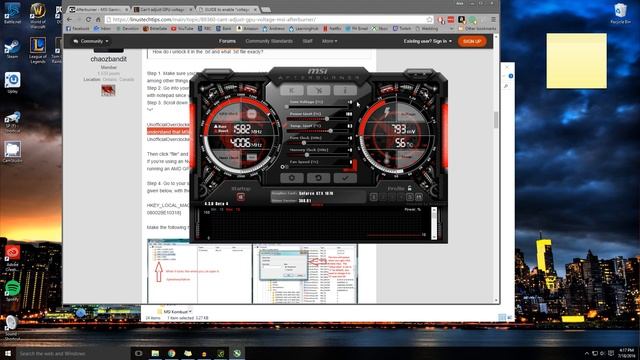The height and width of the screenshot is (360, 640).
Task: Click the Core Clock slider handle
Action: click(304, 142)
